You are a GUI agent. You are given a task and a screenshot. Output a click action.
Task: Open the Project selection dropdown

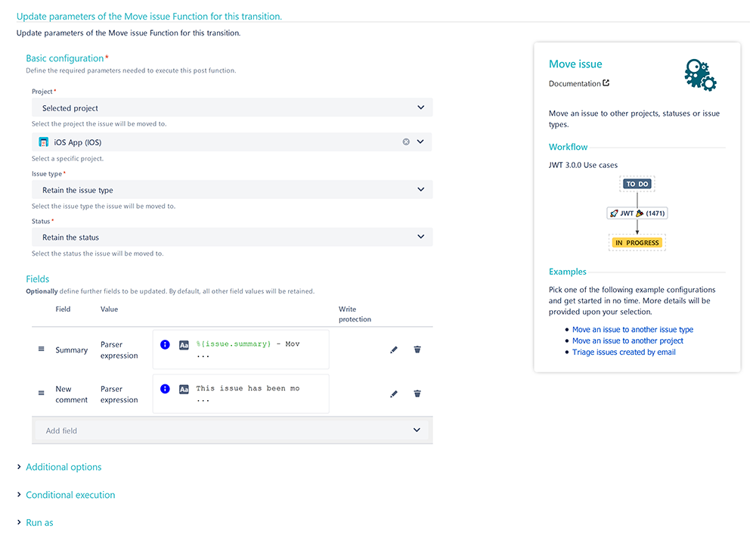point(232,107)
